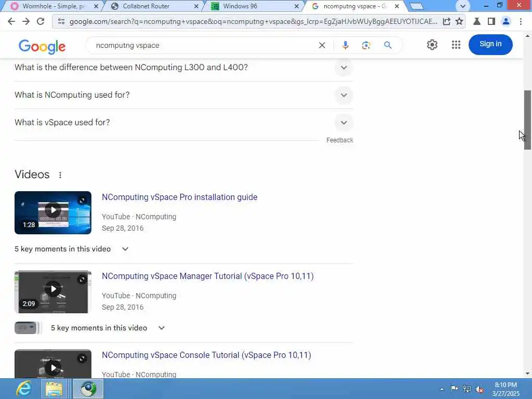
Task: Reload the Google search page
Action: point(41,21)
